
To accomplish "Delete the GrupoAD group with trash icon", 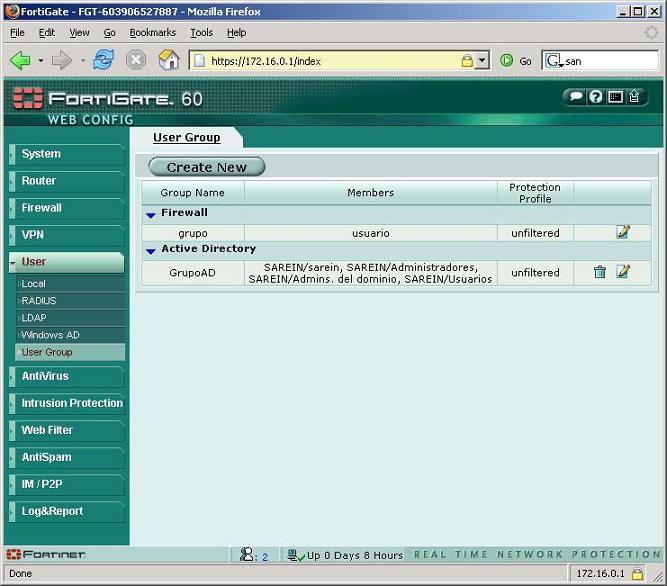I will (x=600, y=272).
